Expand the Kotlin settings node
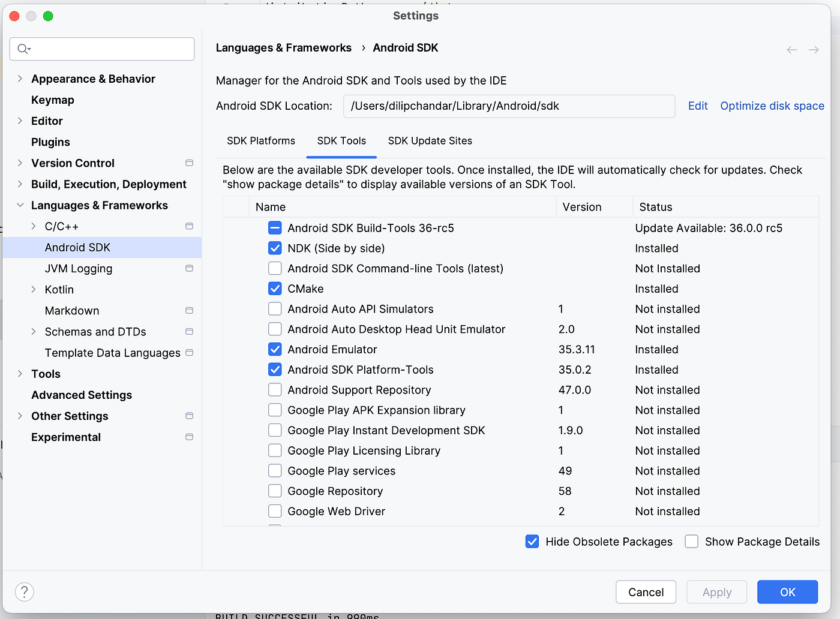The width and height of the screenshot is (840, 619). click(x=34, y=290)
